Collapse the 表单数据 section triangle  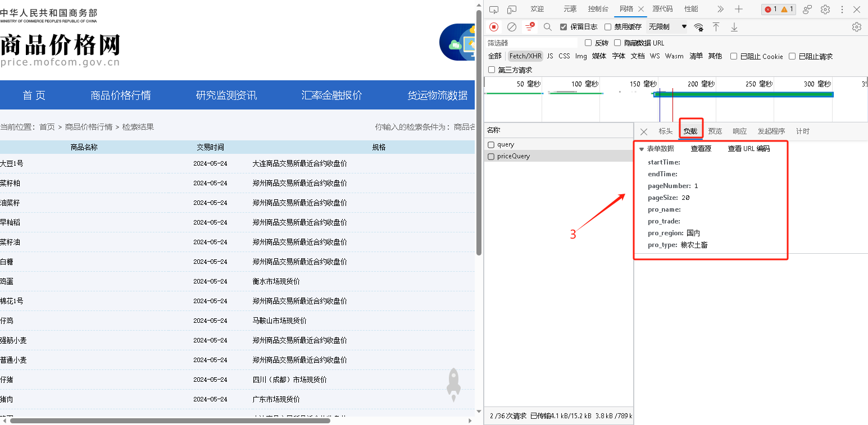coord(642,149)
